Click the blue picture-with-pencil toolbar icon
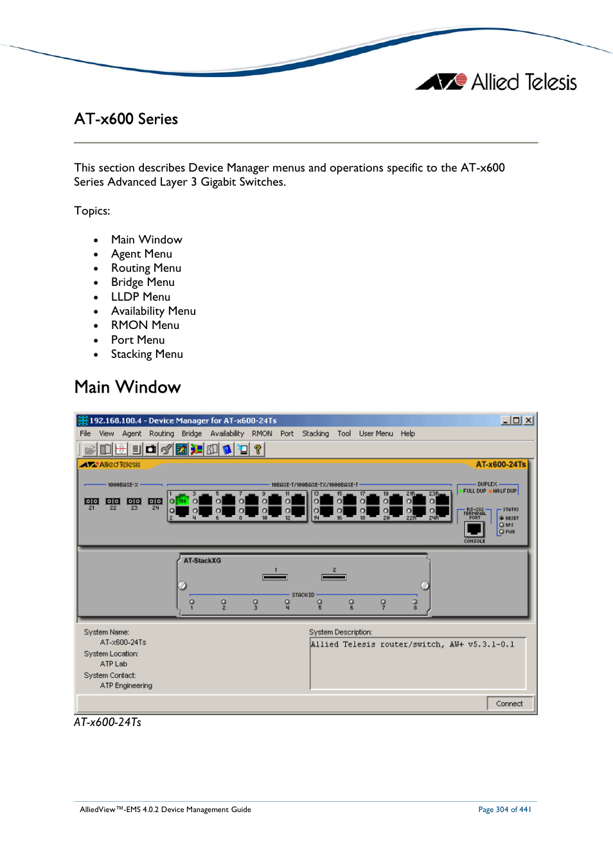The image size is (613, 868). [x=181, y=450]
